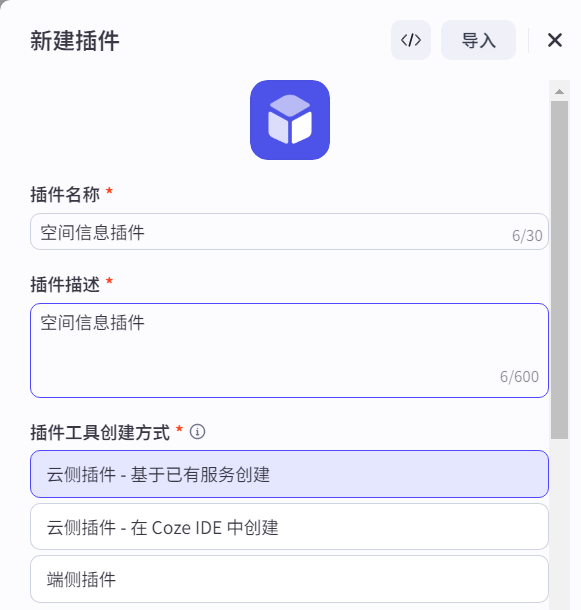Click the 插件名称 field label
This screenshot has height=610, width=581.
[65, 194]
